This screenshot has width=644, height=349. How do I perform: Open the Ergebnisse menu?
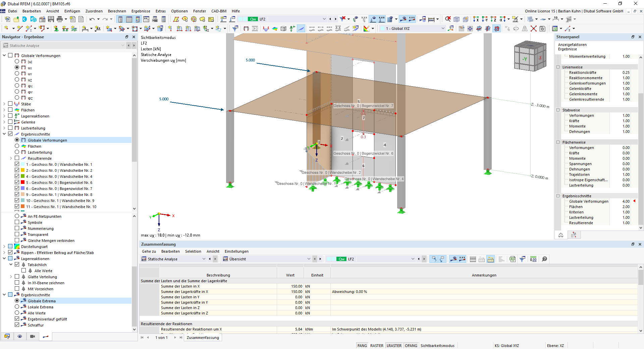click(141, 11)
